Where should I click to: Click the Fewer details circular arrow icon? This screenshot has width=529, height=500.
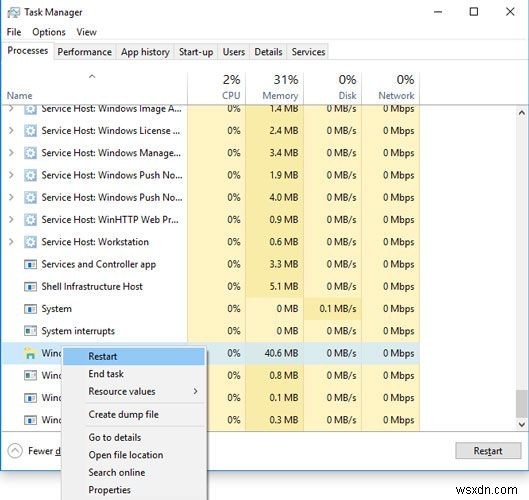[x=15, y=451]
